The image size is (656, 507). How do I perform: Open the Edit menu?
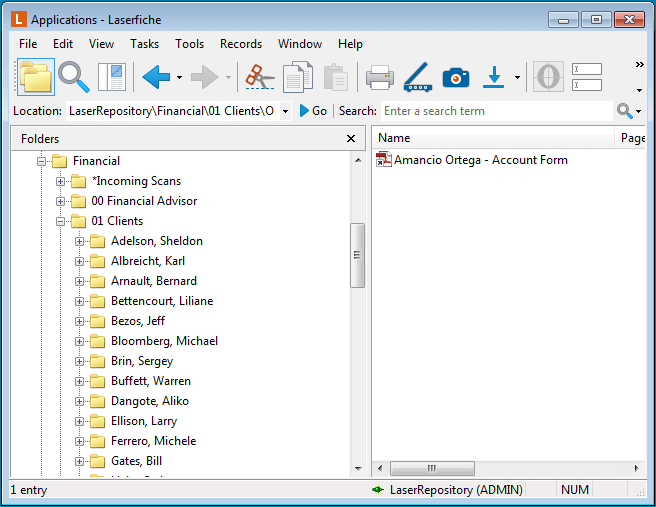point(63,44)
